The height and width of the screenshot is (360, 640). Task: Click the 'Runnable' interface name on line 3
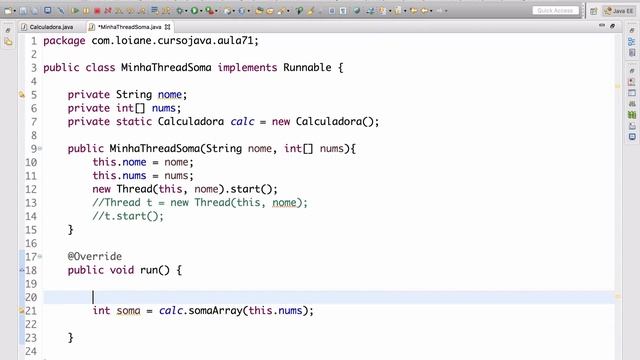tap(307, 67)
